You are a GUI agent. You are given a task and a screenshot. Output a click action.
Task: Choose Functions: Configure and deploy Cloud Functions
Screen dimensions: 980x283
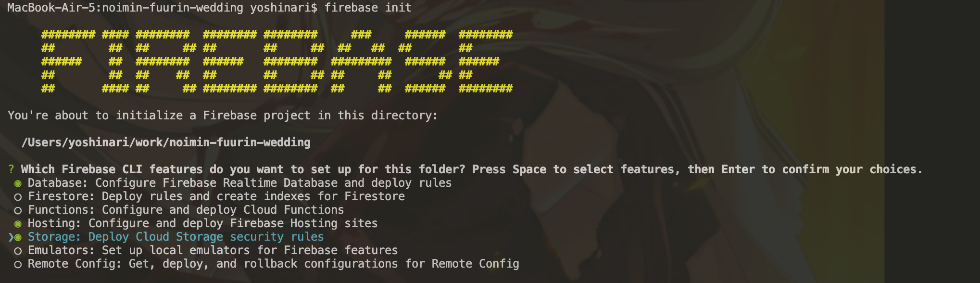tap(186, 210)
